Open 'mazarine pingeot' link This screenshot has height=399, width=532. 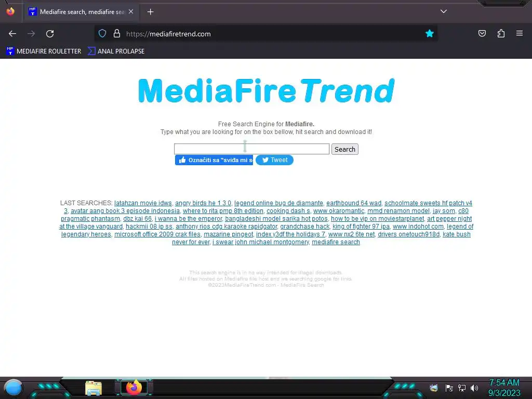point(229,234)
